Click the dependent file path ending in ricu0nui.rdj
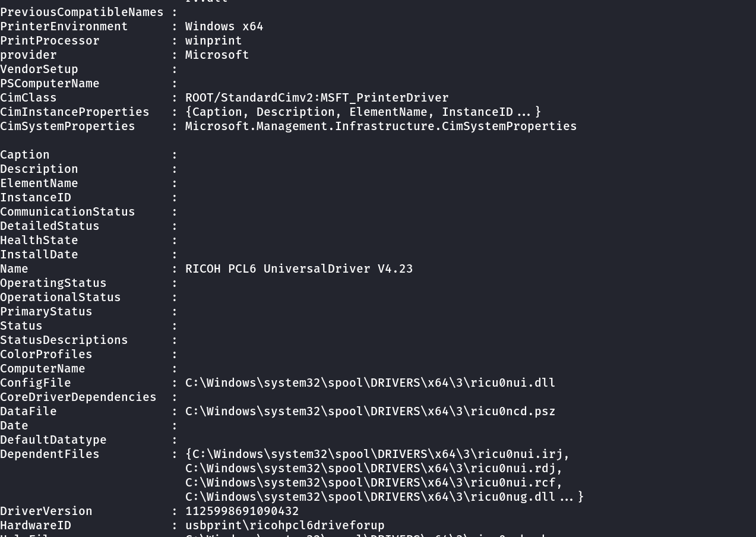 (374, 469)
